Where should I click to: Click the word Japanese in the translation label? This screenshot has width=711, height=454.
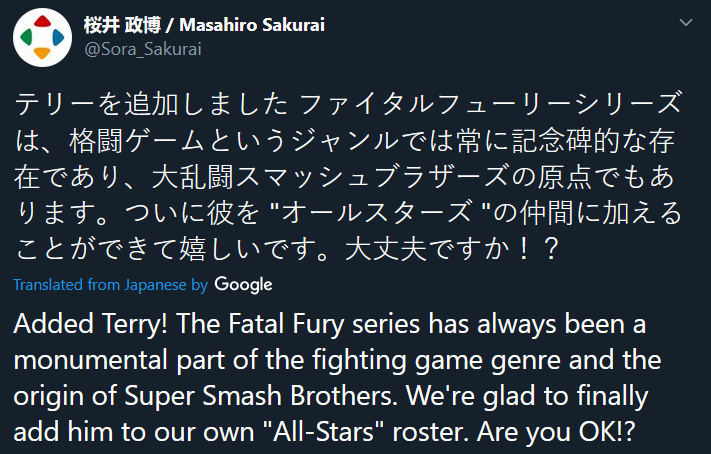156,285
